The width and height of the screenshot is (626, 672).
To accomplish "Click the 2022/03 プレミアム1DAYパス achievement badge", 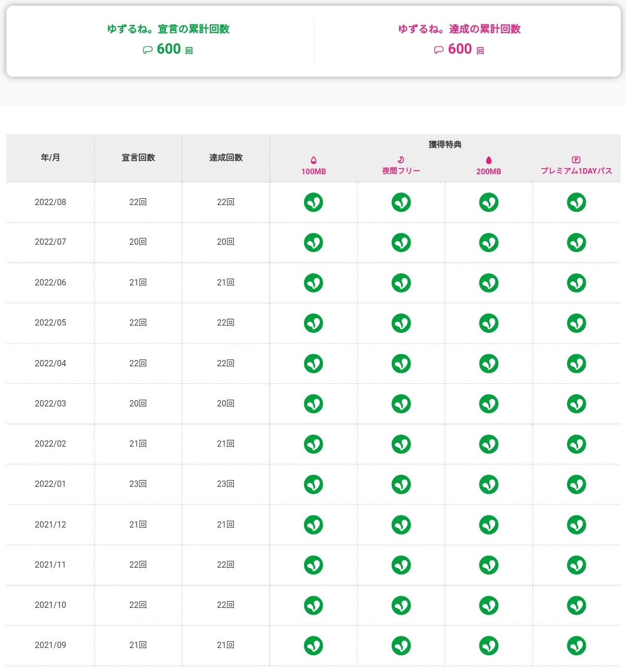I will 576,404.
